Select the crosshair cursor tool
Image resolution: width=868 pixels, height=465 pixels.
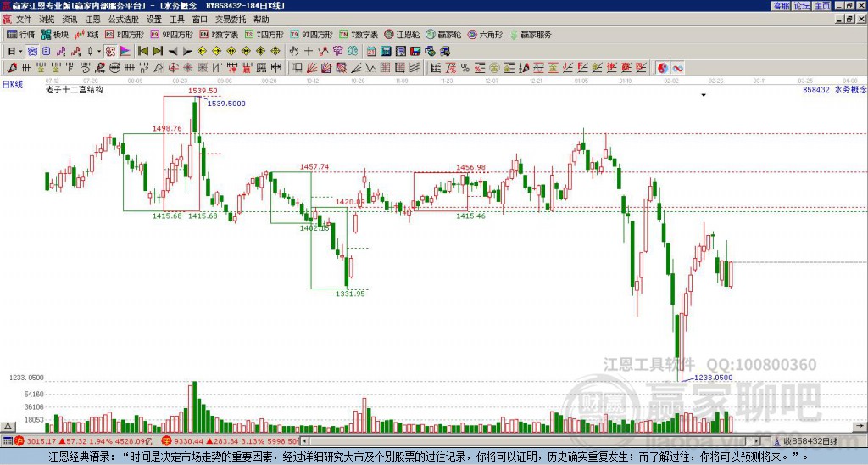(309, 51)
